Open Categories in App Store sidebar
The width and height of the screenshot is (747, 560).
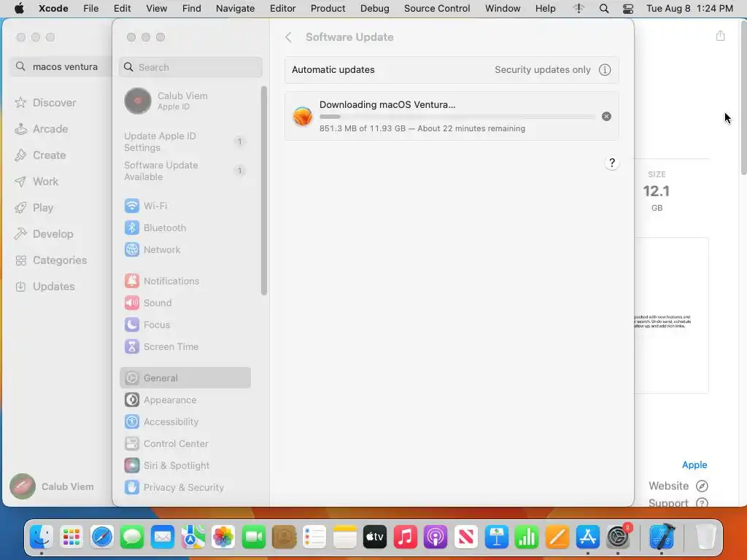pyautogui.click(x=50, y=260)
